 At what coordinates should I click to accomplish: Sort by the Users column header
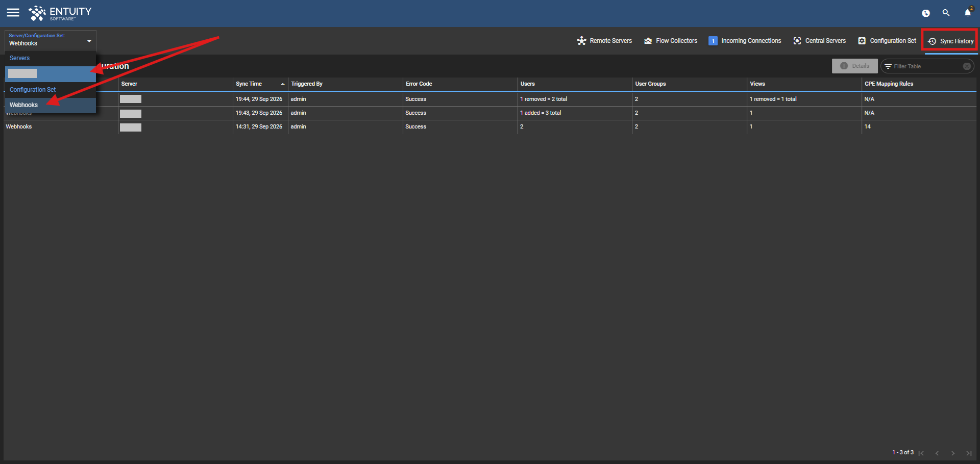coord(575,84)
